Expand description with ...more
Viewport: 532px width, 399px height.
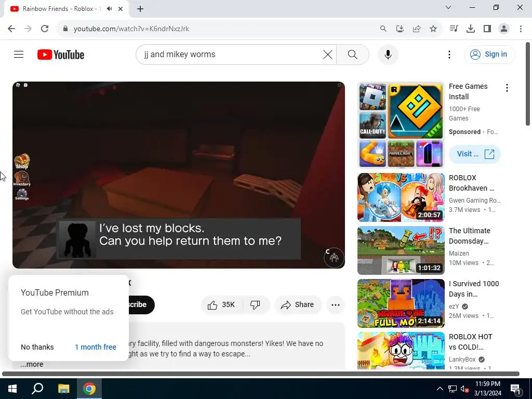[x=32, y=364]
